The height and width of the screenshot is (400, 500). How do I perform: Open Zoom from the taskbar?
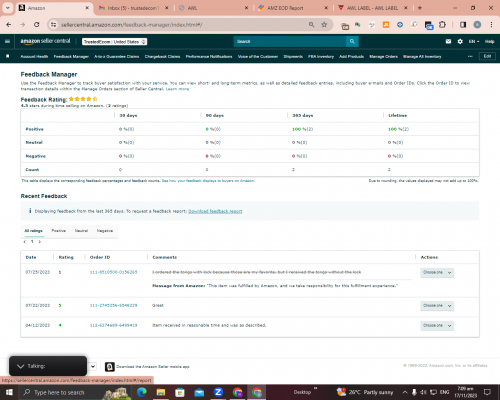pyautogui.click(x=218, y=392)
